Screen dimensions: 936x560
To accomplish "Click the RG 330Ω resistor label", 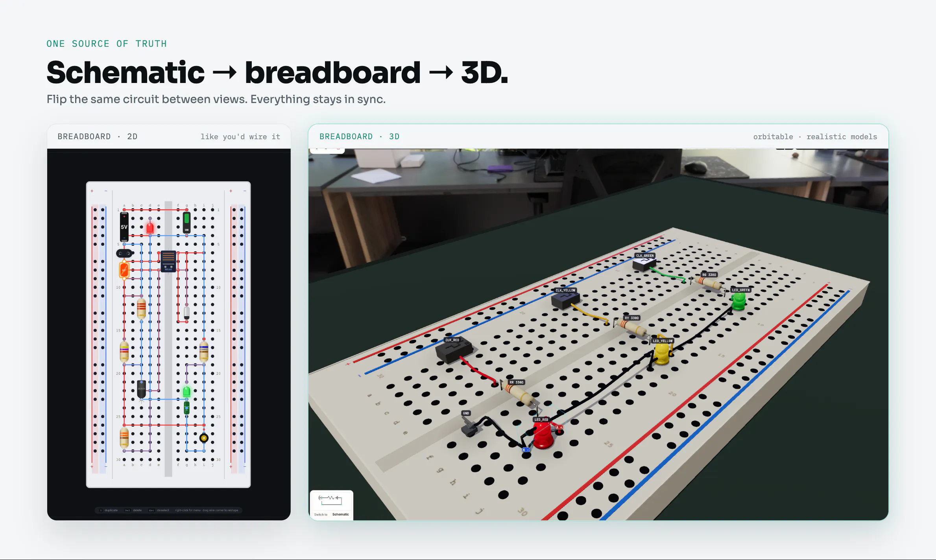I will [709, 274].
